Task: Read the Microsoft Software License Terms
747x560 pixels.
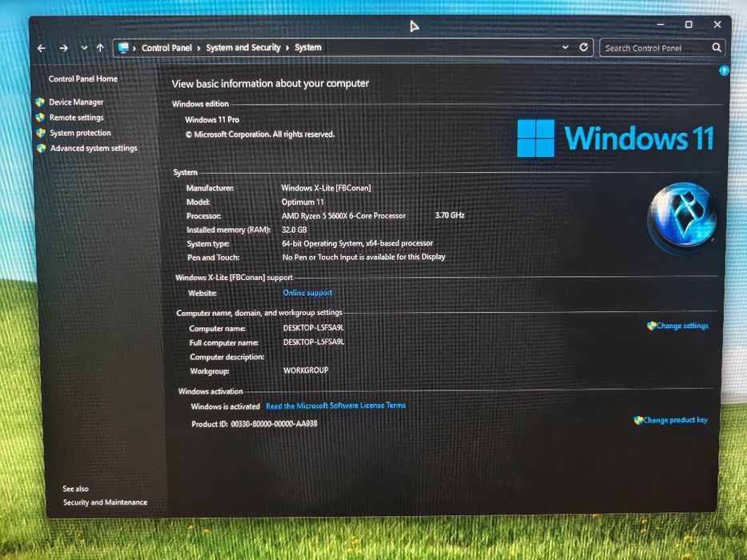Action: [x=335, y=406]
